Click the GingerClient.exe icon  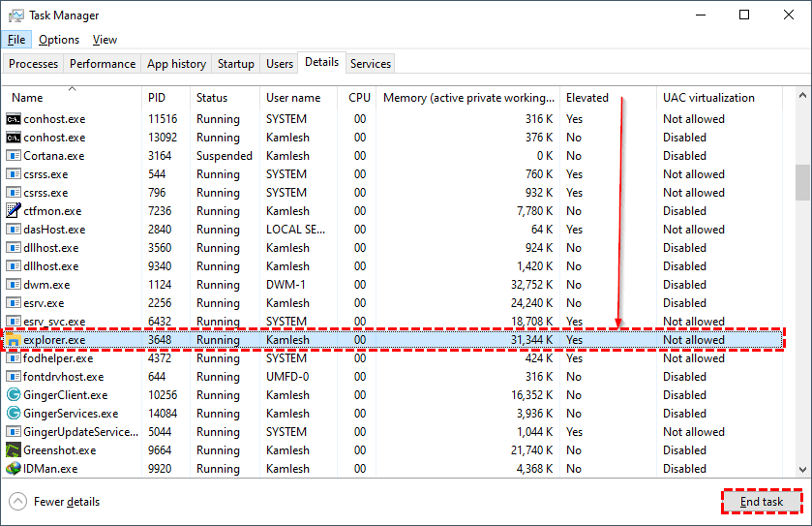point(14,395)
